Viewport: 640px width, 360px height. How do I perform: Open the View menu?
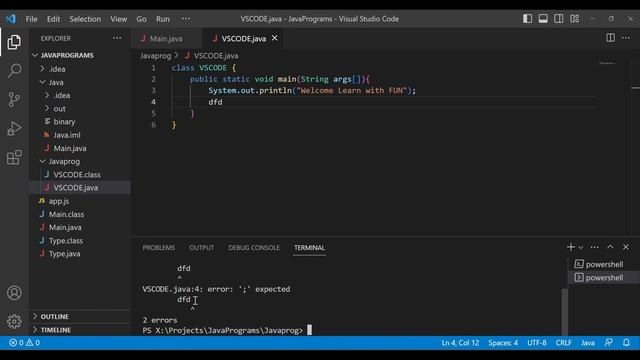(118, 19)
